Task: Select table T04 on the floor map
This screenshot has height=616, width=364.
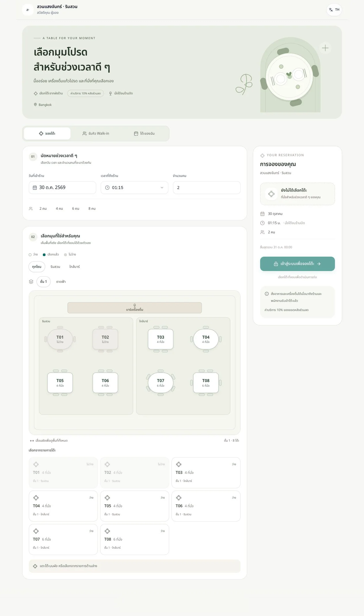Action: pos(206,339)
